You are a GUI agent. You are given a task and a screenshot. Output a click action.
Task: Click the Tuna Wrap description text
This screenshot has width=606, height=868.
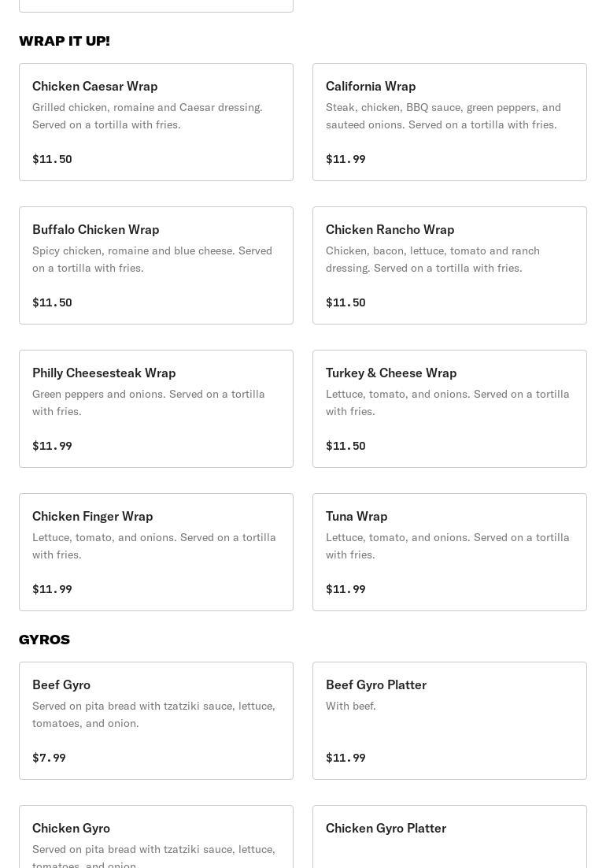tap(447, 546)
